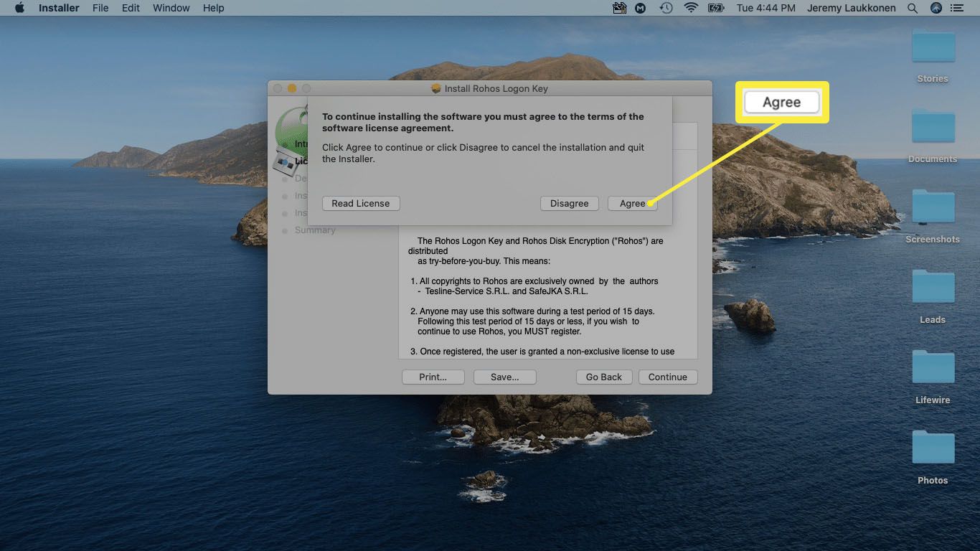Open the Apple menu
Viewport: 980px width, 551px height.
[x=19, y=8]
